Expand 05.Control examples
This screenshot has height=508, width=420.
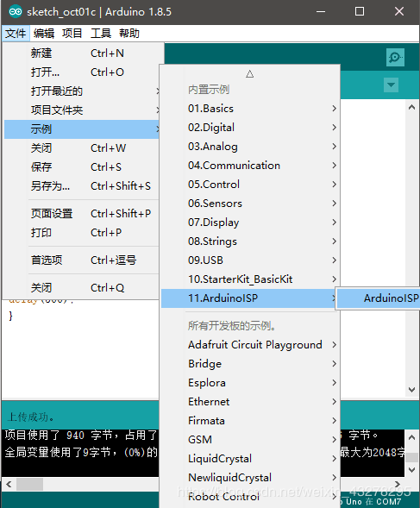click(250, 185)
